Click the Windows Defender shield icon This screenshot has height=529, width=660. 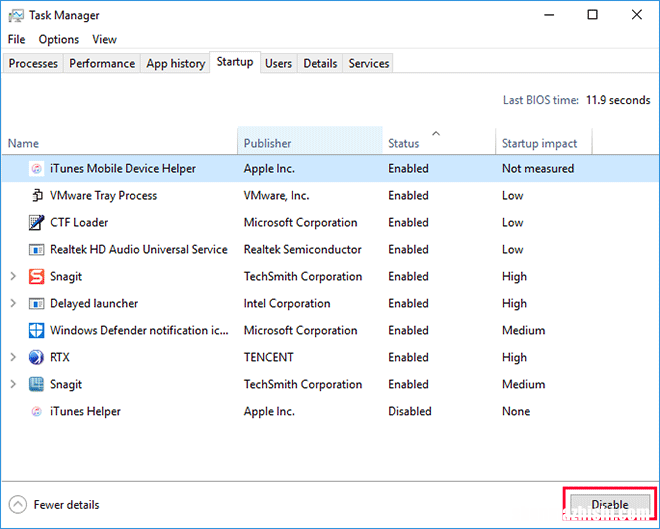click(x=37, y=330)
